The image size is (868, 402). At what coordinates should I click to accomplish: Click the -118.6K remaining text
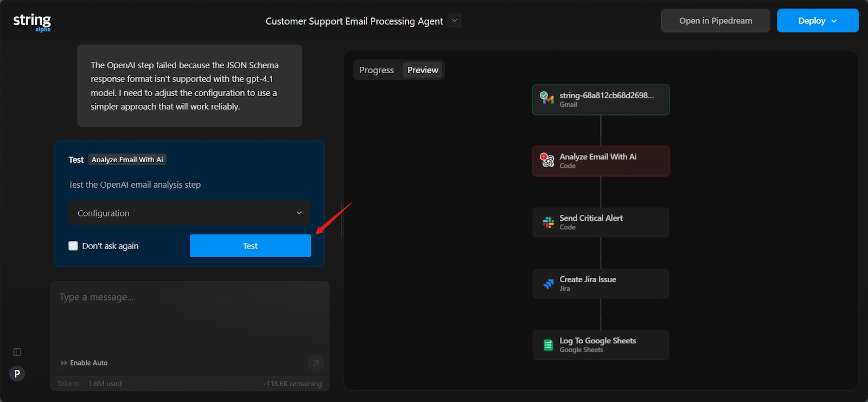(x=292, y=384)
